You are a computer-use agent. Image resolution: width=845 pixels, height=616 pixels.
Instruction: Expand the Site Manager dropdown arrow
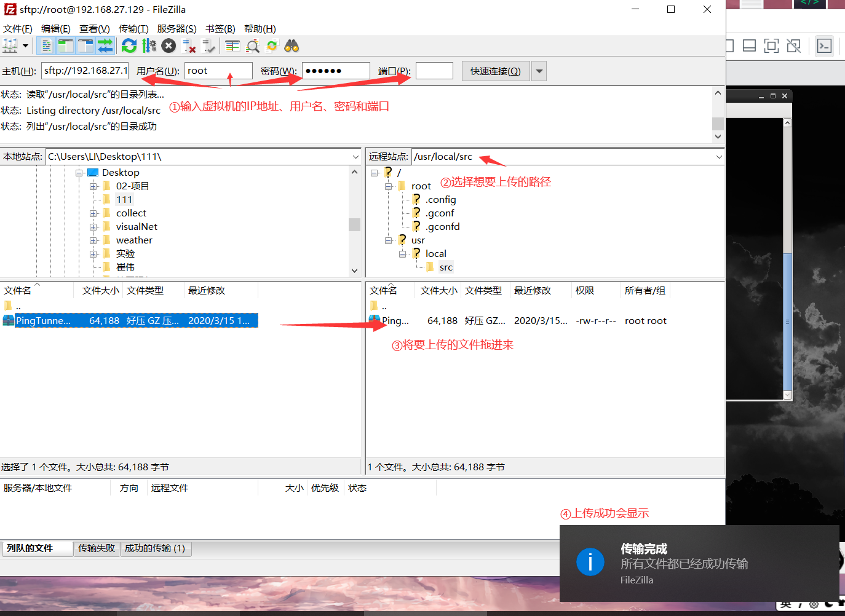point(26,46)
